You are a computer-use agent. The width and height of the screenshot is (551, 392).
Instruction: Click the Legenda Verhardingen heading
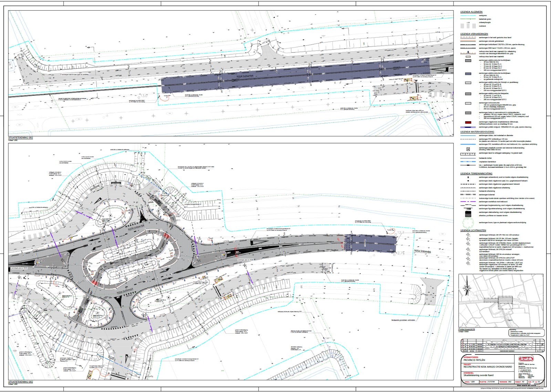click(474, 34)
